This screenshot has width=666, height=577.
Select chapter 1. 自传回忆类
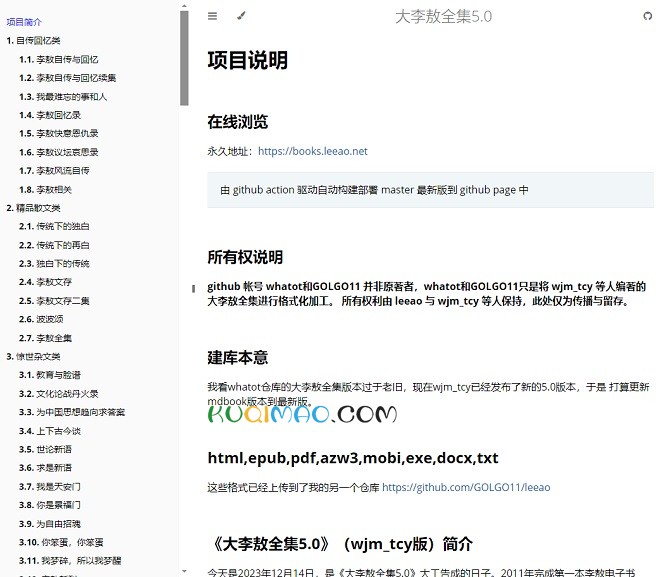[x=34, y=41]
